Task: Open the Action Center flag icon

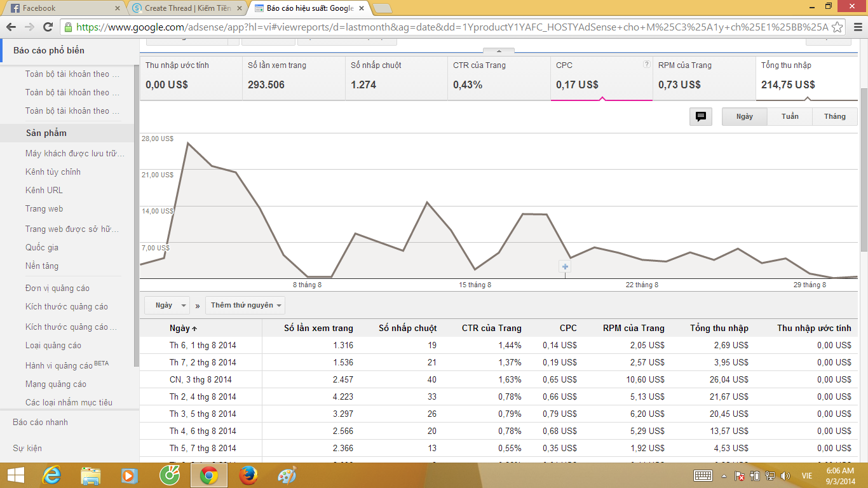Action: coord(740,475)
